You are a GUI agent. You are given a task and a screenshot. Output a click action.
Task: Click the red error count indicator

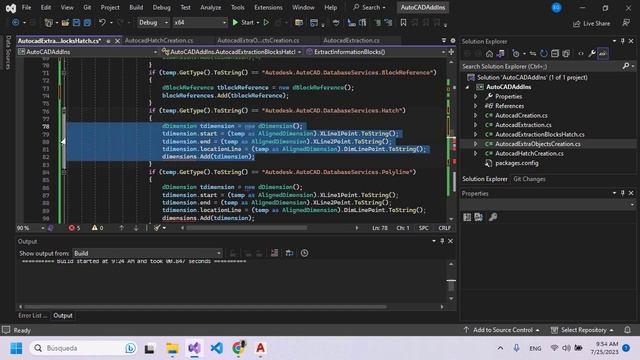pos(74,228)
